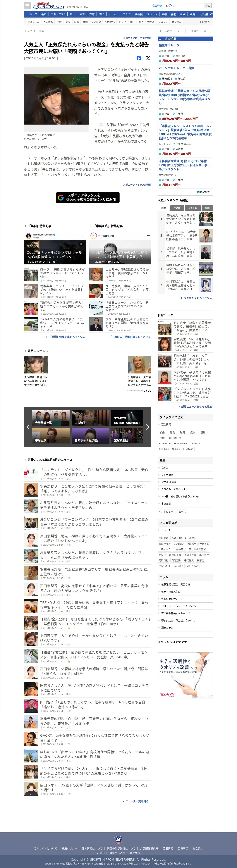237x868 pixels.
Task: Open the mmsun.inc post options menu
Action: [148, 235]
